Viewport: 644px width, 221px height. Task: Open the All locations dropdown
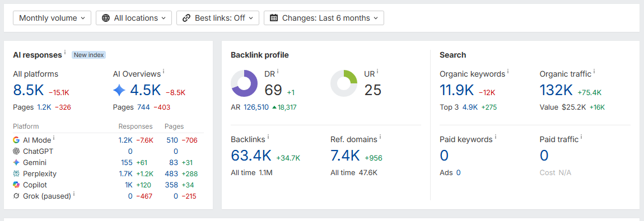click(x=134, y=18)
